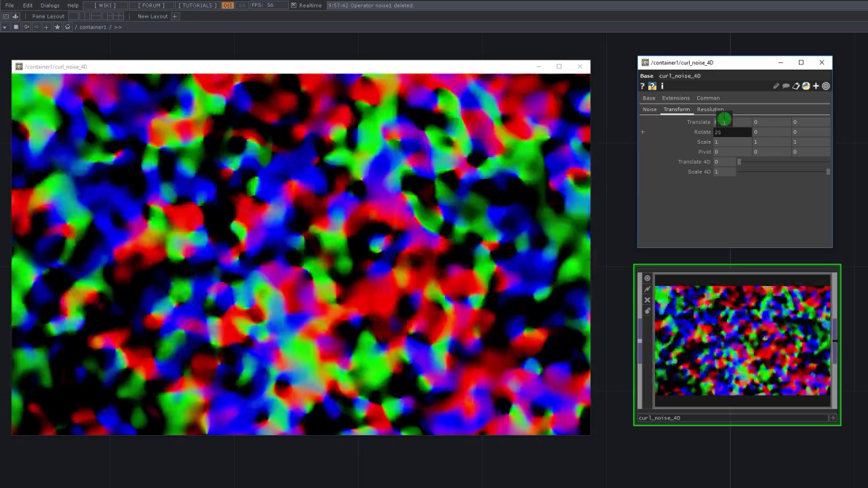The height and width of the screenshot is (488, 868).
Task: Toggle O|I perform mode button
Action: tap(228, 5)
